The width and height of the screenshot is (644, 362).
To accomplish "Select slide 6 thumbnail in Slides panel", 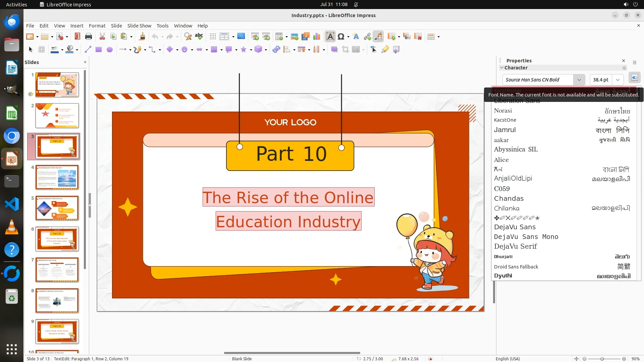I will [x=57, y=239].
